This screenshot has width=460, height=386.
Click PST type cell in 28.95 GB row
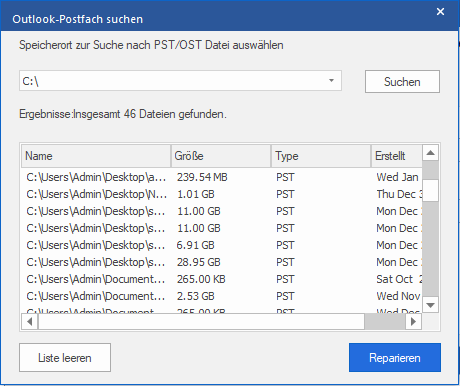tap(285, 262)
